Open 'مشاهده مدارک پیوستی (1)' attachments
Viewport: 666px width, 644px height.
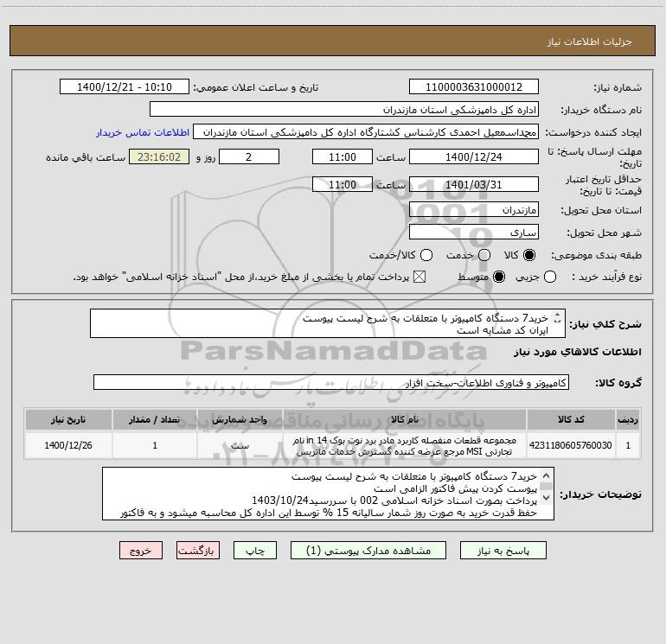[x=368, y=551]
